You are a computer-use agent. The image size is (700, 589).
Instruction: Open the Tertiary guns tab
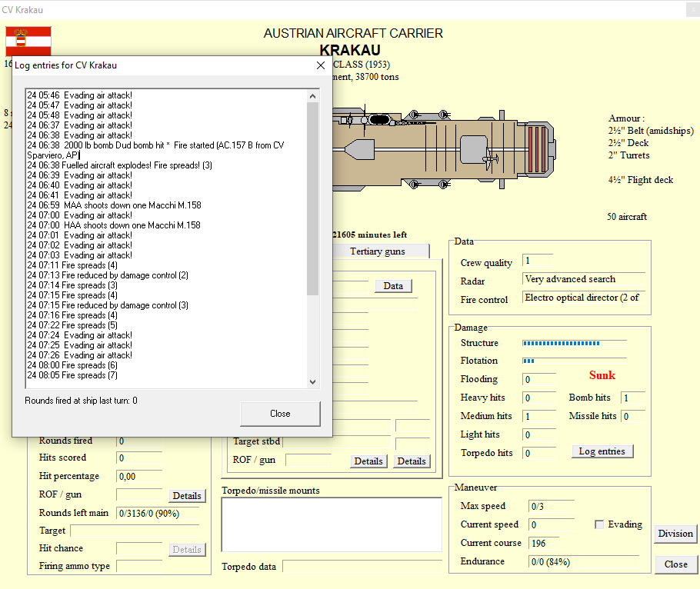pos(377,251)
